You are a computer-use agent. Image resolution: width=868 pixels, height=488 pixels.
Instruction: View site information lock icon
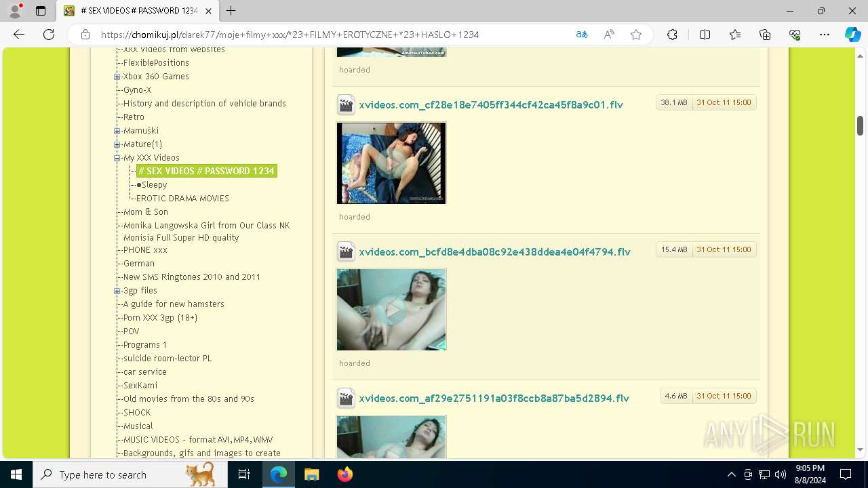click(85, 35)
